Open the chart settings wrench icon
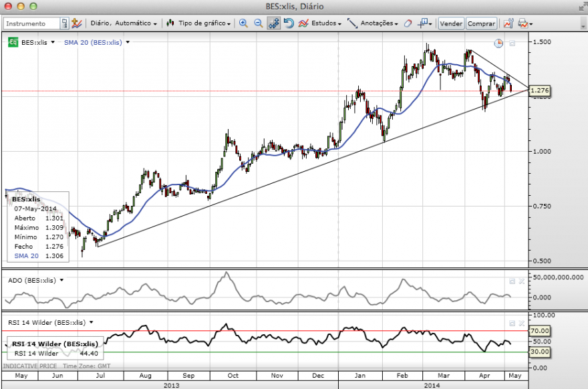Screen dimensions: 588x389 point(508,23)
